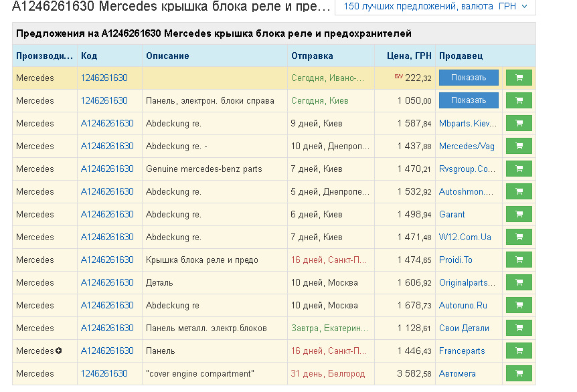
Task: Open the 150 лучших предложений currency dropdown
Action: click(435, 7)
